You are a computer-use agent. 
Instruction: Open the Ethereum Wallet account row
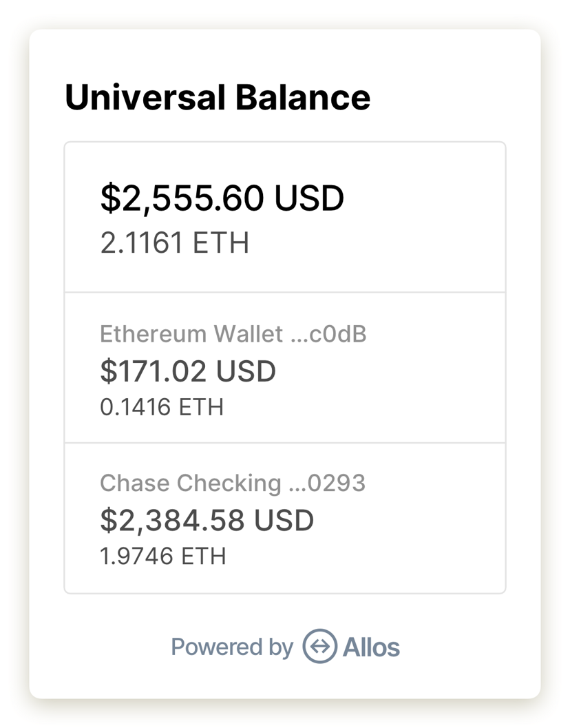tap(285, 368)
